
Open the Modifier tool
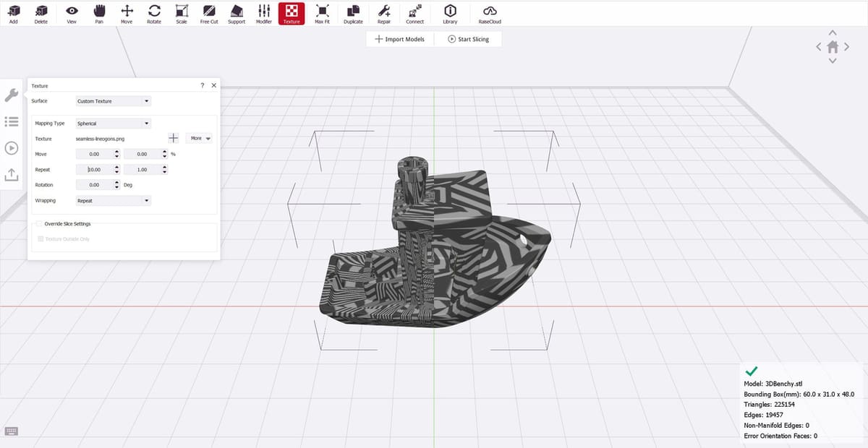(264, 14)
